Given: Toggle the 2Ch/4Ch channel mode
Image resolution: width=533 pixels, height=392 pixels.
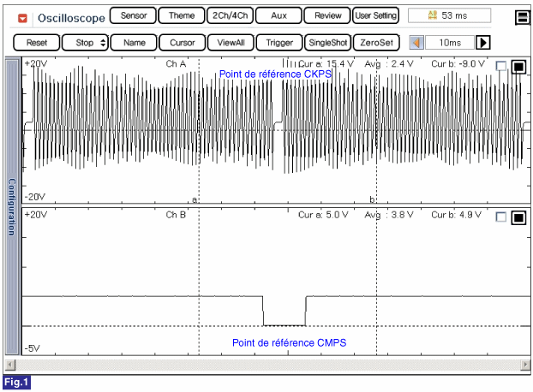Looking at the screenshot, I should [x=230, y=15].
